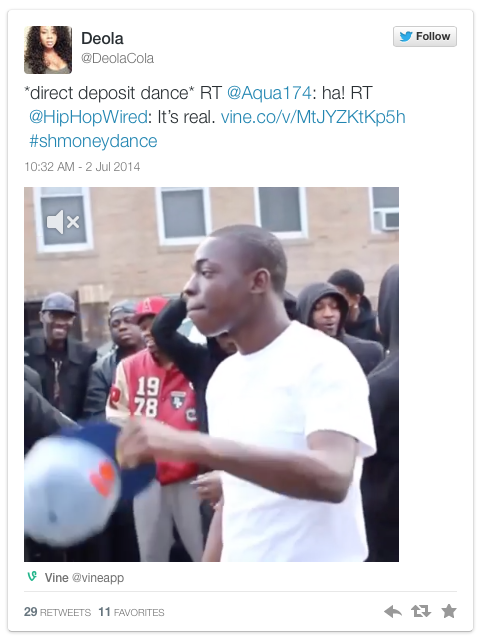Reply to tweet using arrow icon
The width and height of the screenshot is (484, 640).
click(393, 611)
